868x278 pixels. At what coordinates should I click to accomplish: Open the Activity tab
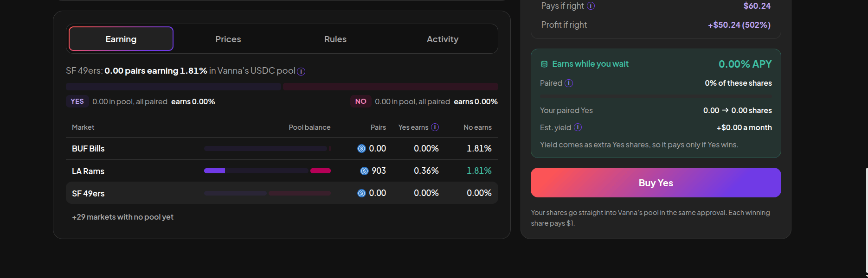443,39
